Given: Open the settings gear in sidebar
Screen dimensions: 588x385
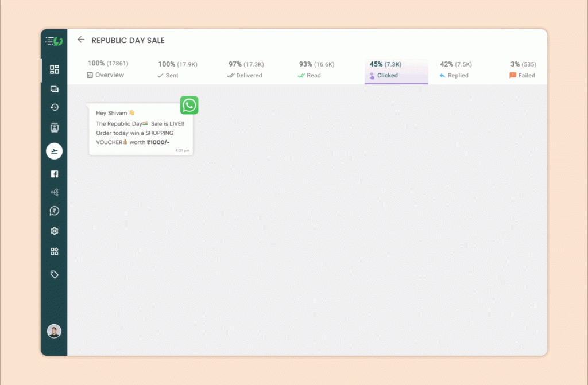Looking at the screenshot, I should (55, 231).
